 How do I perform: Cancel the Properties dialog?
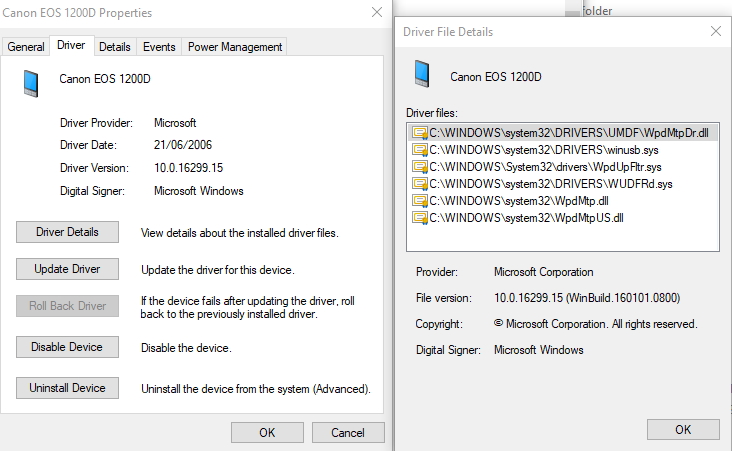(348, 433)
